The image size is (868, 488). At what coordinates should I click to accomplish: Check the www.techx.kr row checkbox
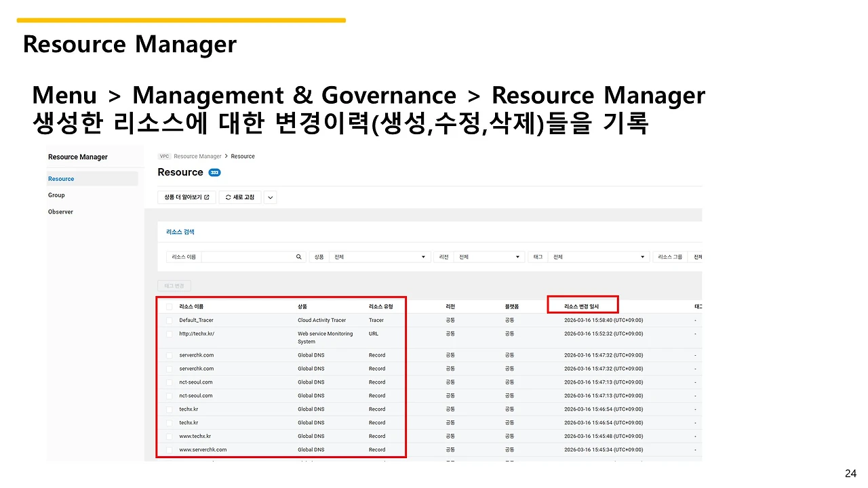pos(169,436)
